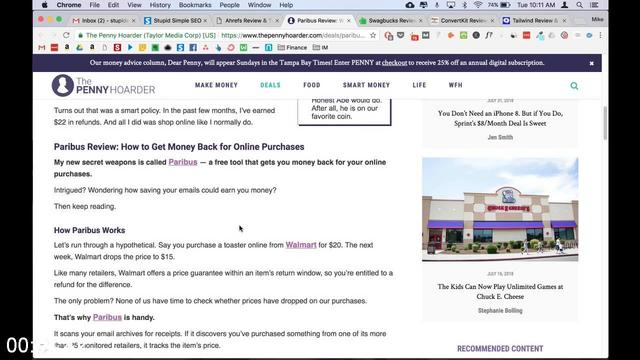Screen dimensions: 640x360
Task: Open the user account menu bar icon
Action: click(565, 5)
